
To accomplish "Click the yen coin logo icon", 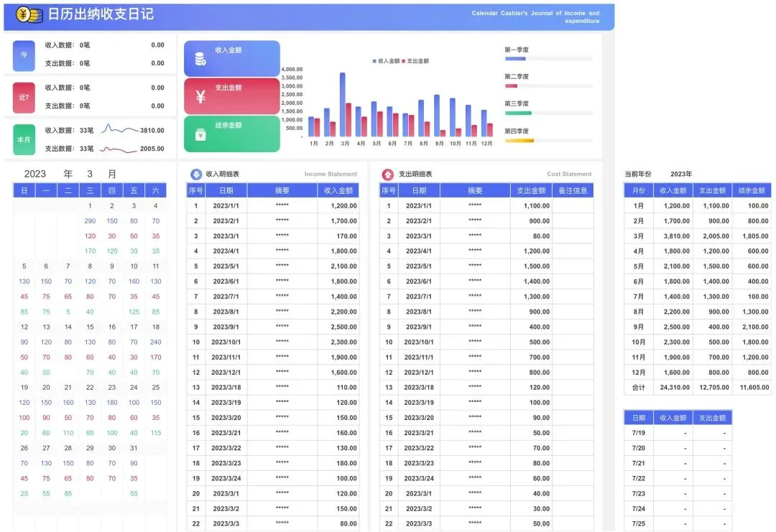I will pyautogui.click(x=29, y=15).
